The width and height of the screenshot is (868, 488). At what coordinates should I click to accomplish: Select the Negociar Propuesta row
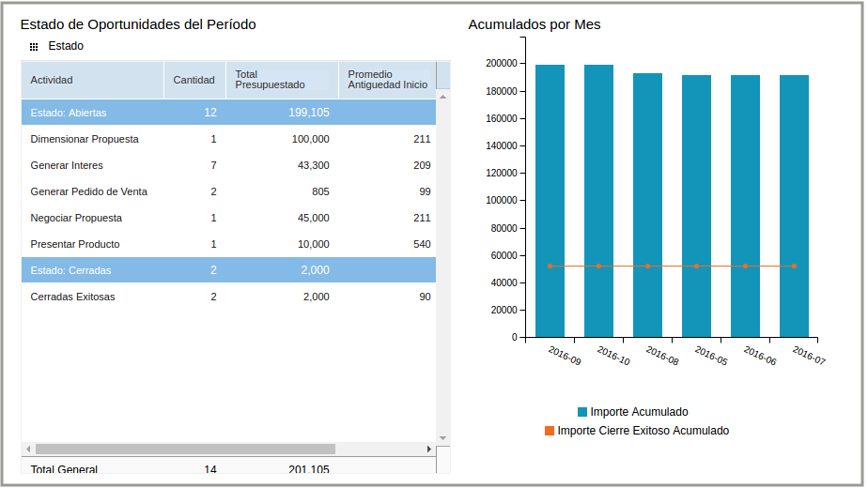(x=76, y=218)
